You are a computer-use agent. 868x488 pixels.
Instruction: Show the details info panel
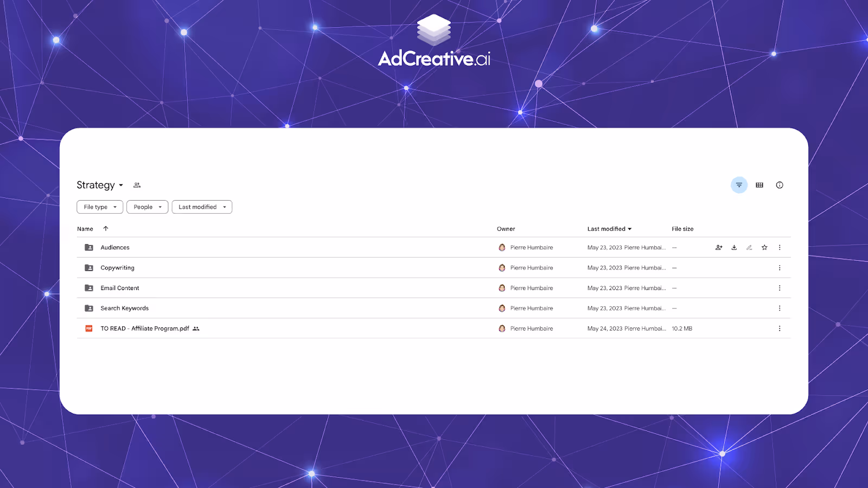pos(780,185)
